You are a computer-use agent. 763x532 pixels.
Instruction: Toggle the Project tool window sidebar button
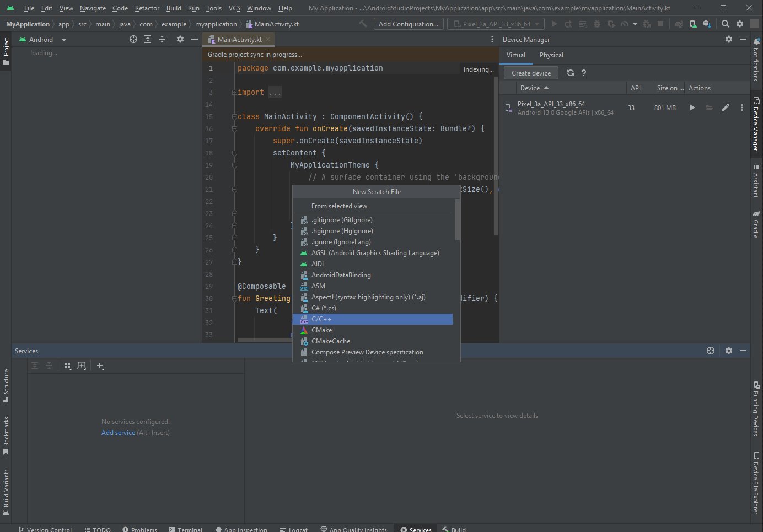[x=6, y=51]
